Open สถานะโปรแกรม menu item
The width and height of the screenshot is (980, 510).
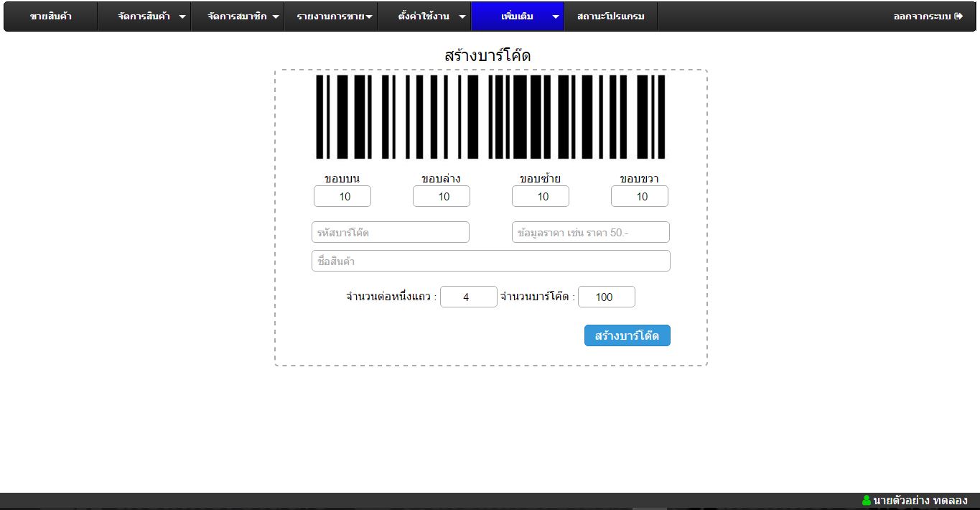coord(611,17)
